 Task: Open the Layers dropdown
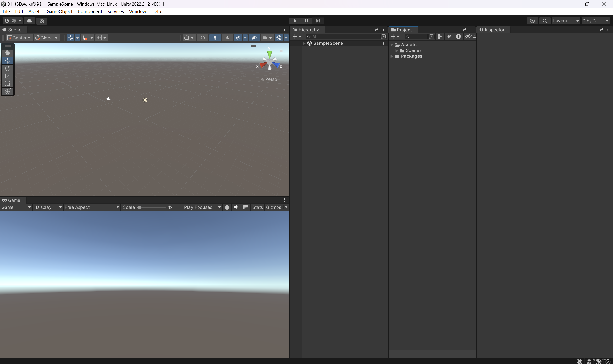pyautogui.click(x=566, y=21)
